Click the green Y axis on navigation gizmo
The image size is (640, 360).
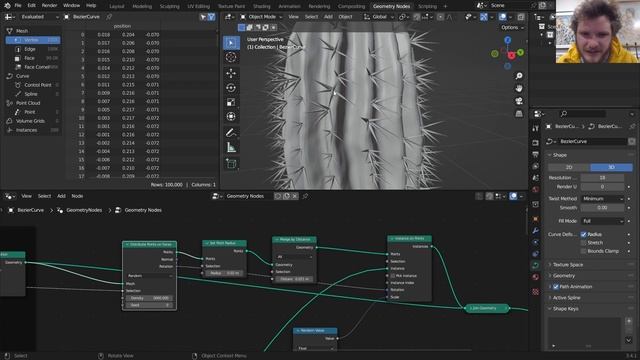[x=520, y=53]
